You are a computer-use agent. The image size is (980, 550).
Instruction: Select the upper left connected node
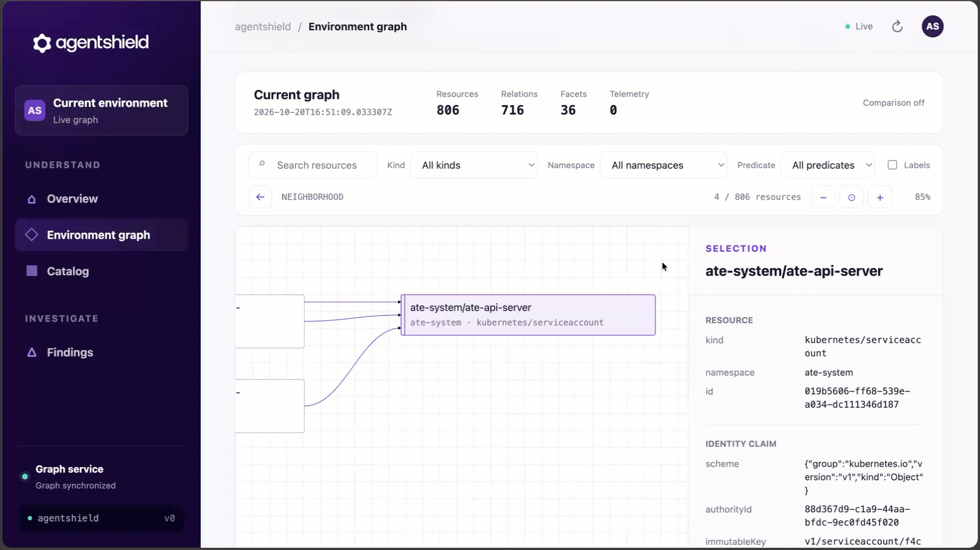(x=270, y=321)
